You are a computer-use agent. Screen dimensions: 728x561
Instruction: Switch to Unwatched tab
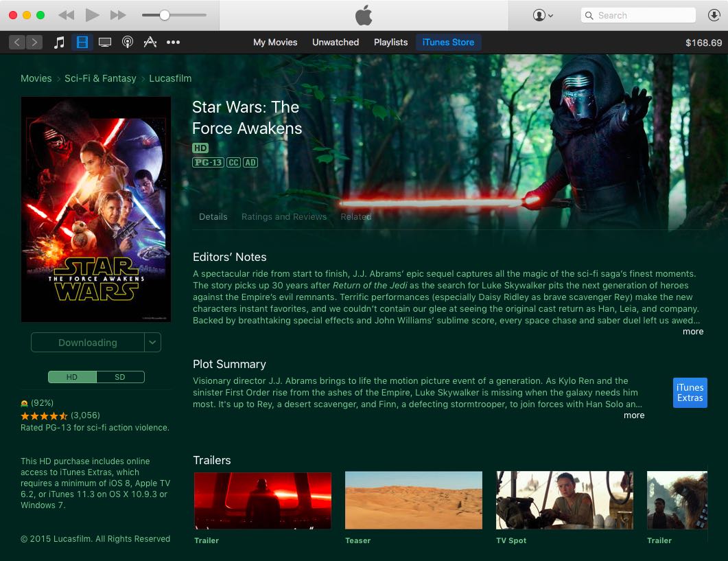336,43
